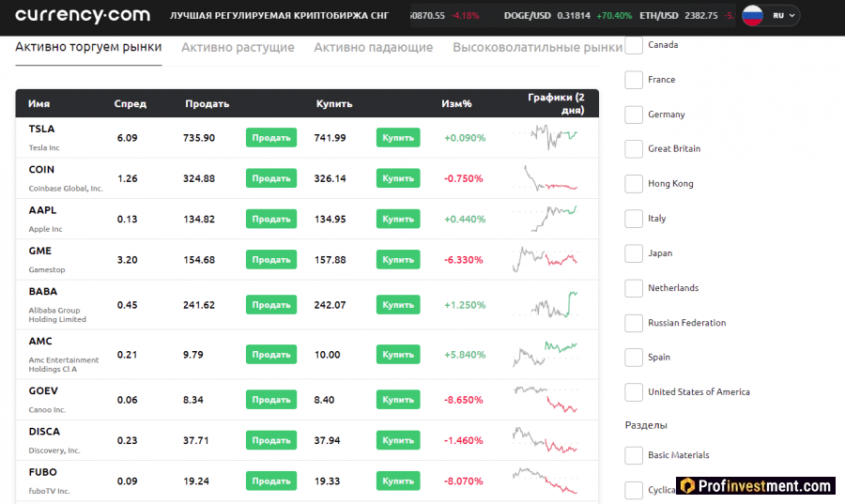
Task: Check the Italy checkbox
Action: [634, 219]
